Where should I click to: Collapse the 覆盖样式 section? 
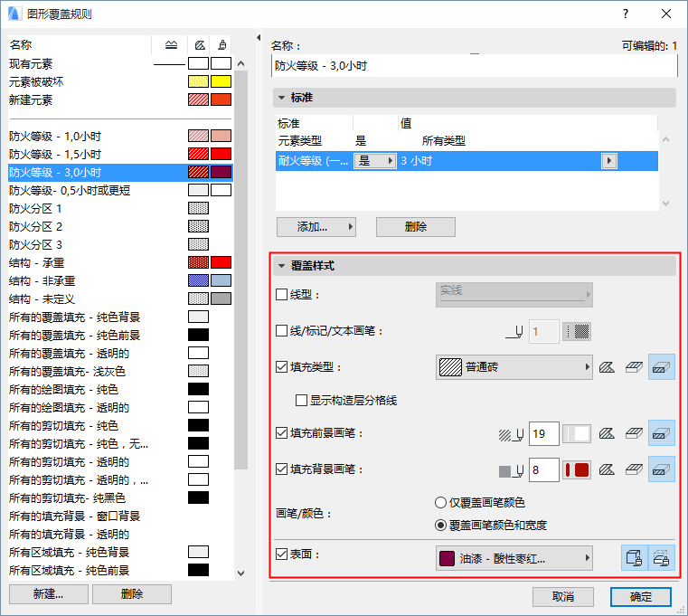[282, 266]
